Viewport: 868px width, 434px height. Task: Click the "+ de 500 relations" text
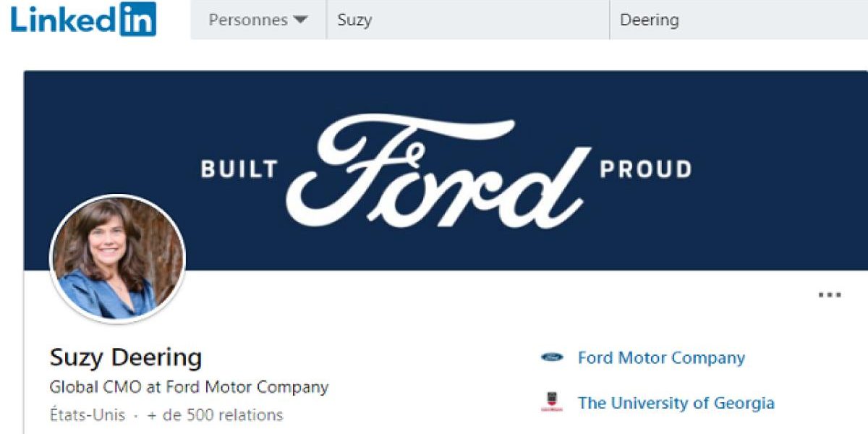(x=215, y=415)
